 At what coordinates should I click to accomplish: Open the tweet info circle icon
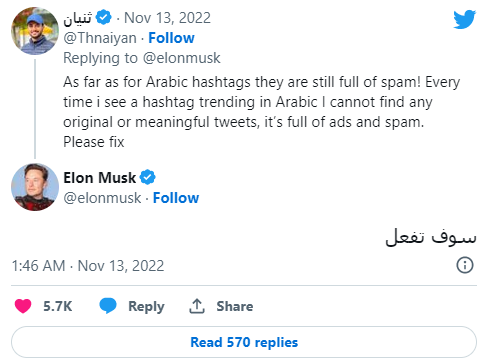point(465,265)
